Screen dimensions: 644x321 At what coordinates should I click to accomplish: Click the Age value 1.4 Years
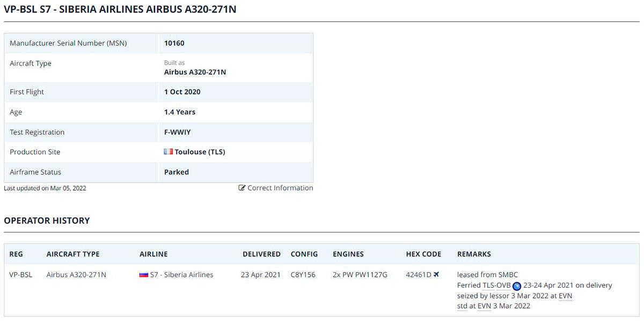(x=180, y=112)
